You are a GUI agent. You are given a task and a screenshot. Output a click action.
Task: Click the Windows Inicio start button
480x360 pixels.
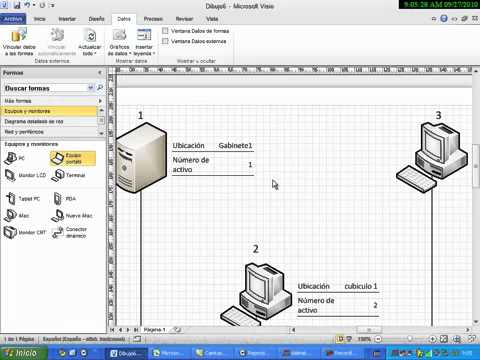(23, 352)
